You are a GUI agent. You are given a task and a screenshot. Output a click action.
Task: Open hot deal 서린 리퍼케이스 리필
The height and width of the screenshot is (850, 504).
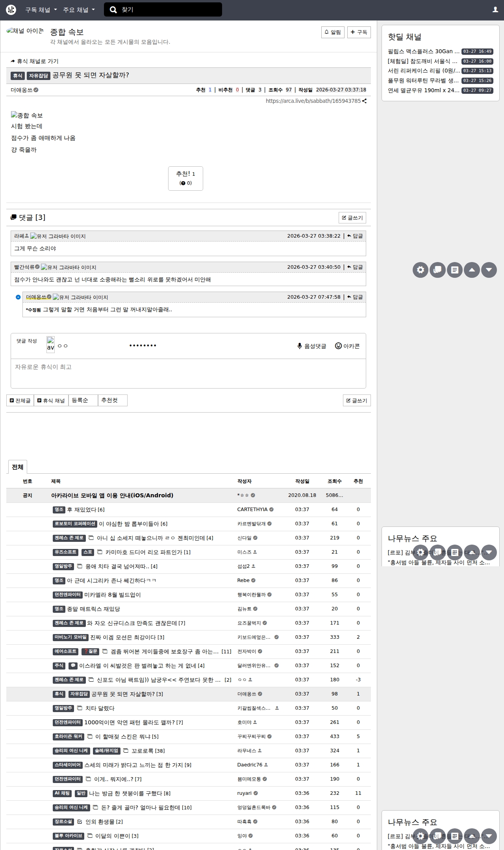[424, 71]
